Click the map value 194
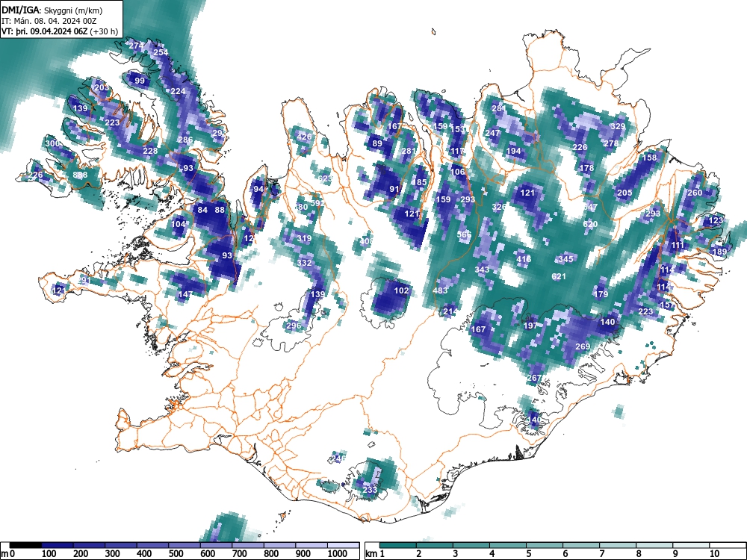747x560 pixels. 514,151
